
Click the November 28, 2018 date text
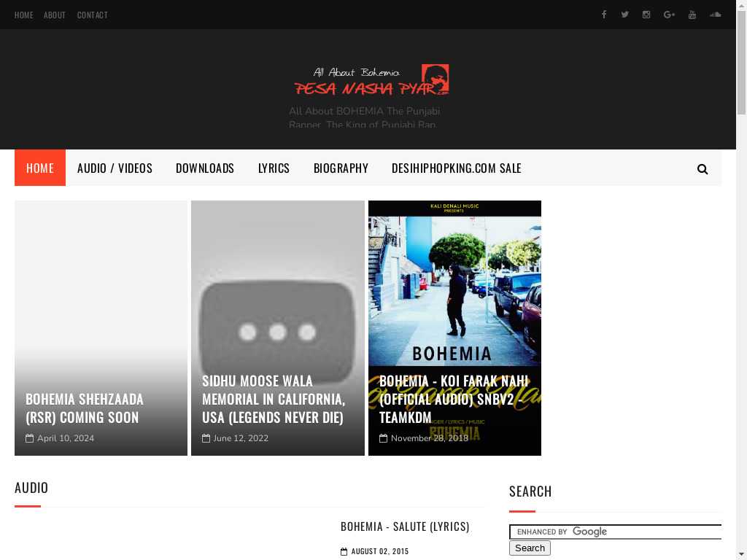(x=430, y=438)
